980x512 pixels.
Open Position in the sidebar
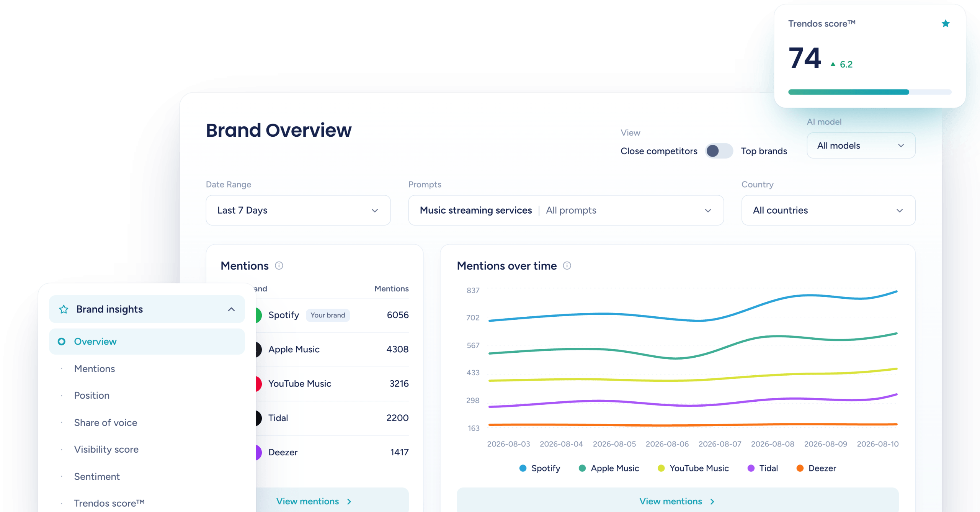92,396
